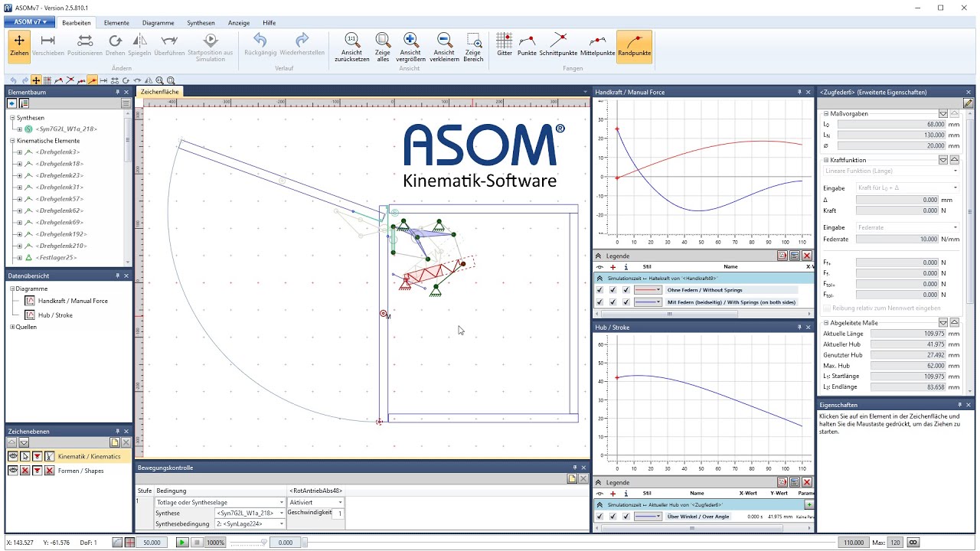Move layer up in Zeichenebenen panel
The width and height of the screenshot is (980, 551).
[12, 442]
